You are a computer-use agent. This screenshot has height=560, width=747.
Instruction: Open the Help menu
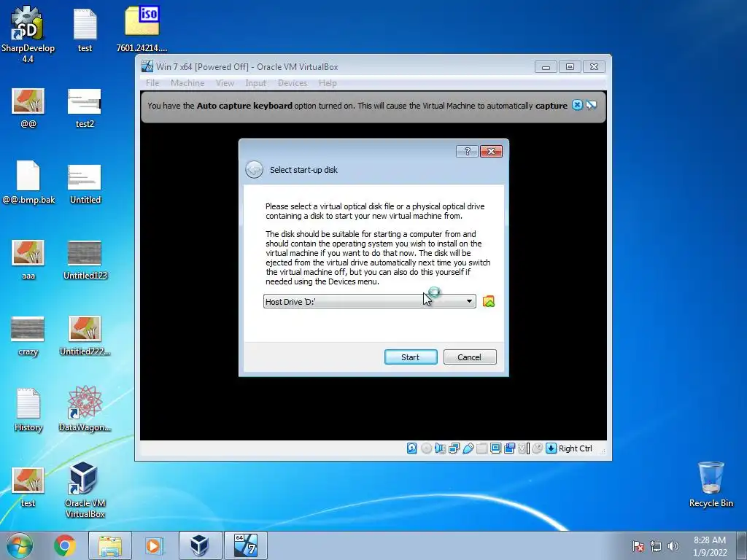(328, 83)
